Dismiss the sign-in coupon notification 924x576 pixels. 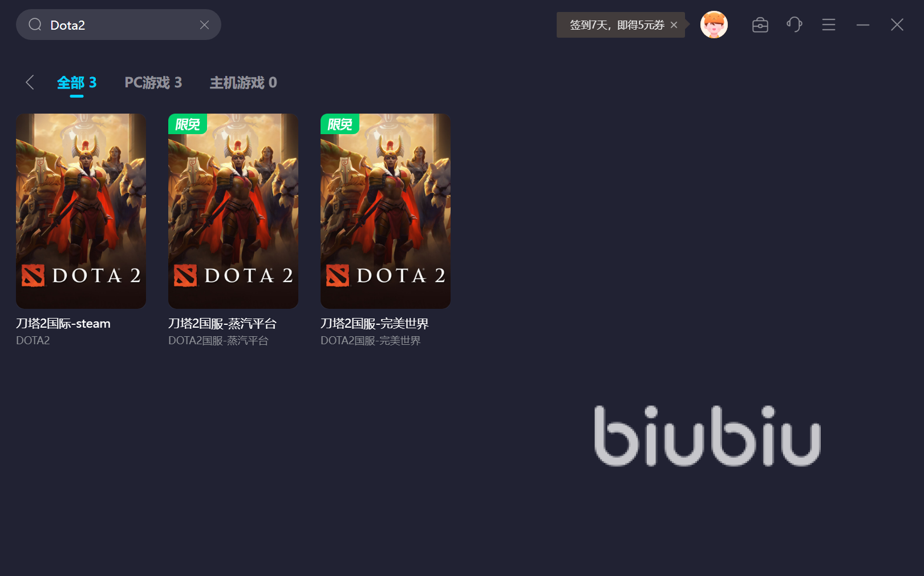click(x=674, y=25)
